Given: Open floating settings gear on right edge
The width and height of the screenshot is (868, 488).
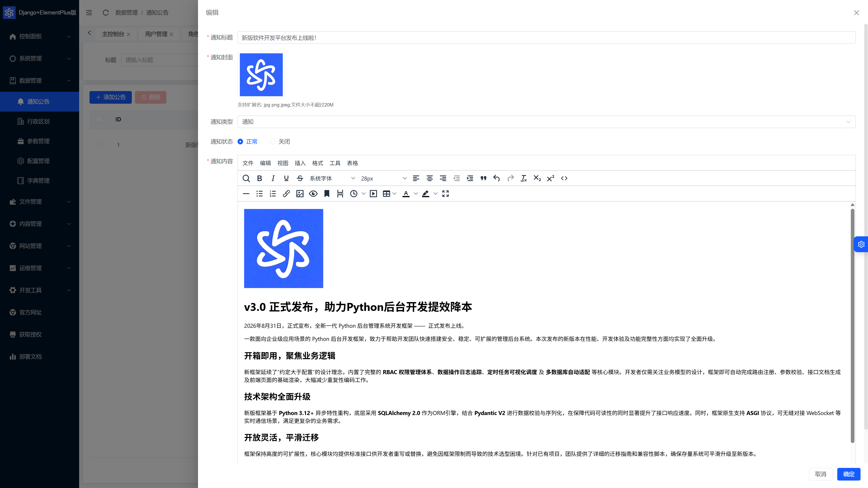Looking at the screenshot, I should tap(861, 244).
